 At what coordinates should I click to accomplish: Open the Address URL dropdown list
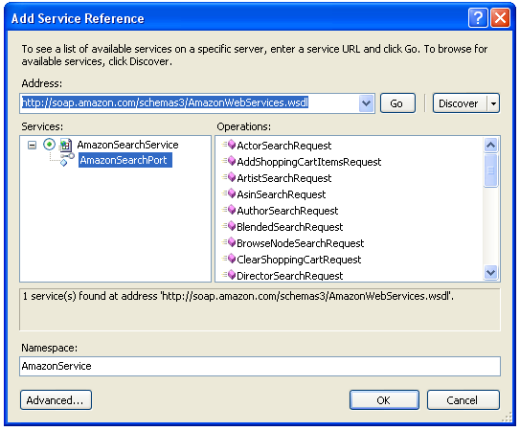(x=366, y=103)
